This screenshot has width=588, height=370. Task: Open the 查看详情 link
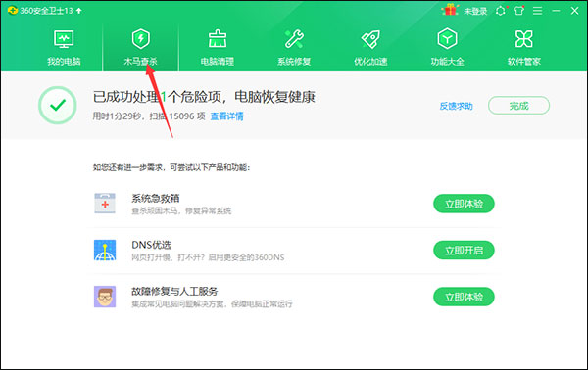pos(226,116)
